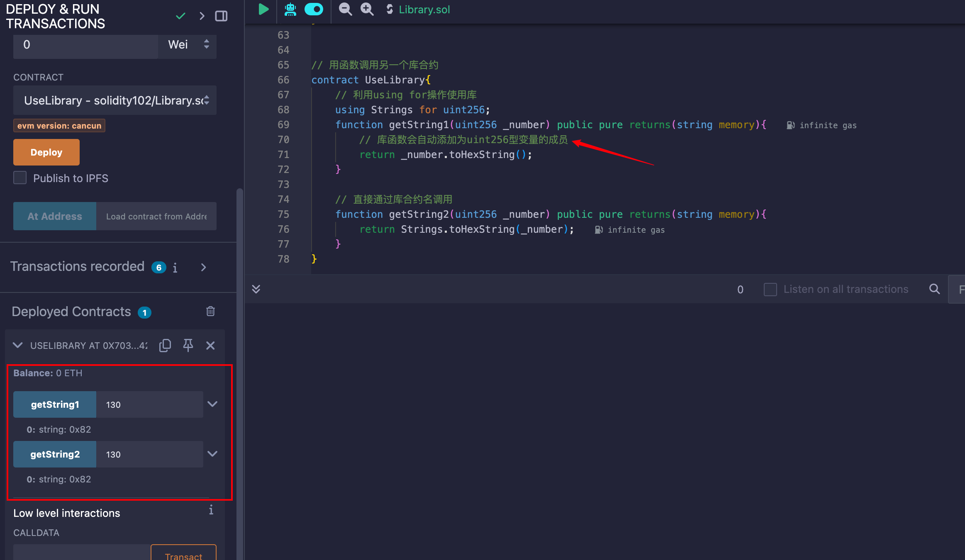The width and height of the screenshot is (965, 560).
Task: Click getString1 result '0: string: 0x82'
Action: click(59, 429)
